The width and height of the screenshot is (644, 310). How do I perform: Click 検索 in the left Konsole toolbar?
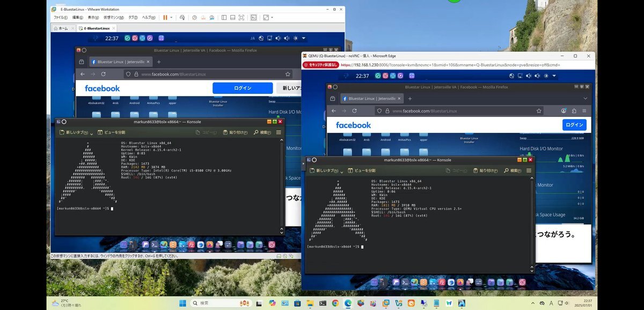click(x=262, y=132)
